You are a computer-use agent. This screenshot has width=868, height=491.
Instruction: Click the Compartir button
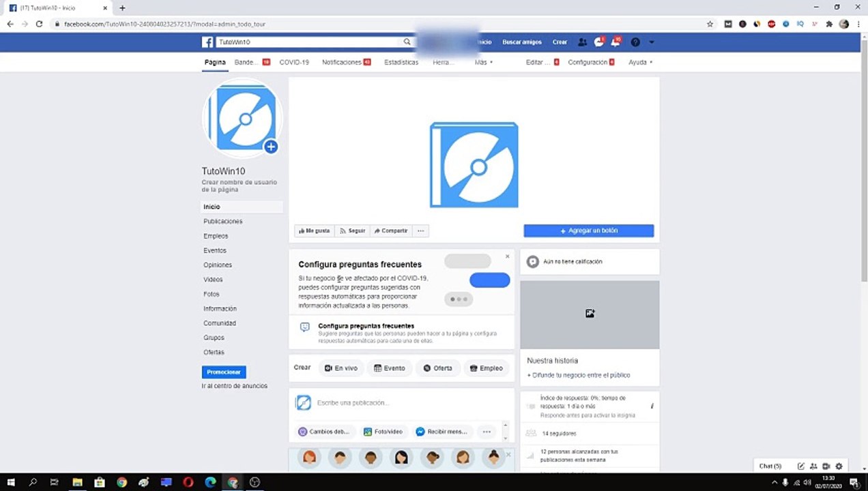[390, 231]
